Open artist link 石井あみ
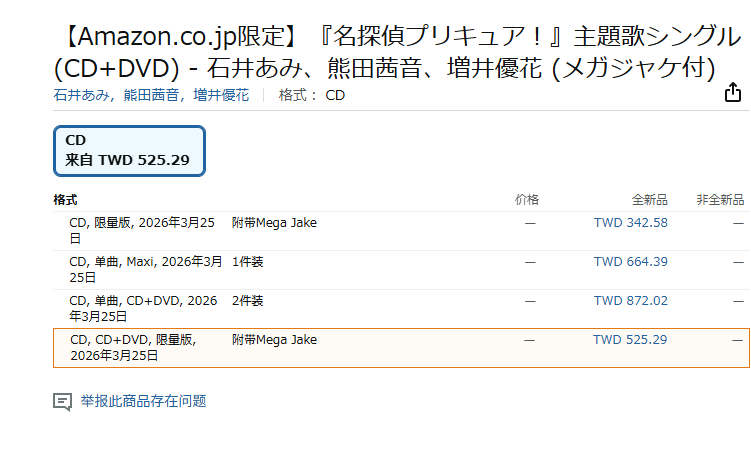The height and width of the screenshot is (457, 751). 81,95
